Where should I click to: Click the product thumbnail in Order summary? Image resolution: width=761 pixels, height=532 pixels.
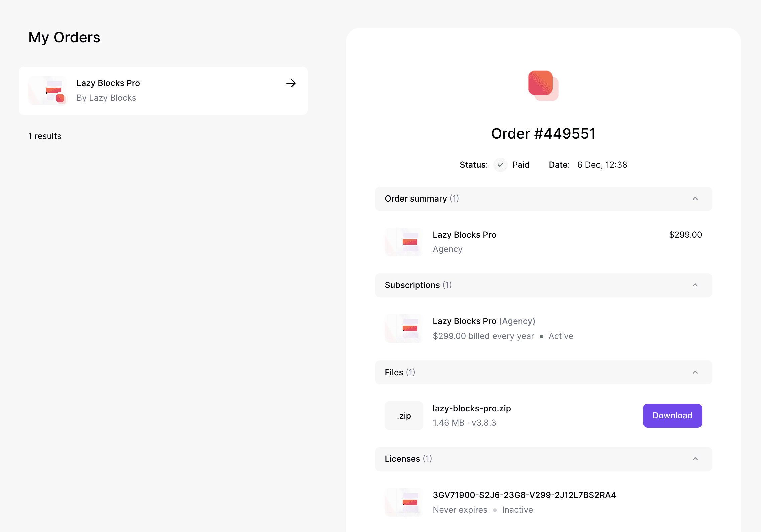(x=403, y=242)
